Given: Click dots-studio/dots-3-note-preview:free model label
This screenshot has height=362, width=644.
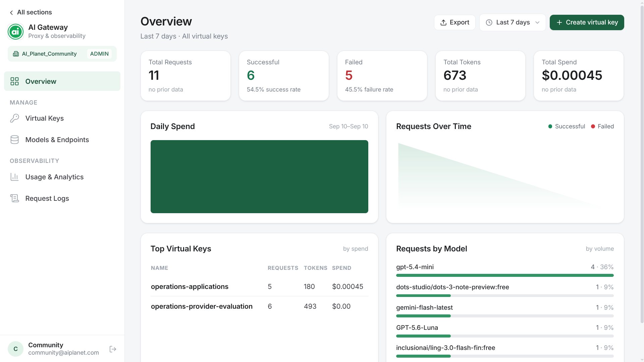Looking at the screenshot, I should click(452, 287).
